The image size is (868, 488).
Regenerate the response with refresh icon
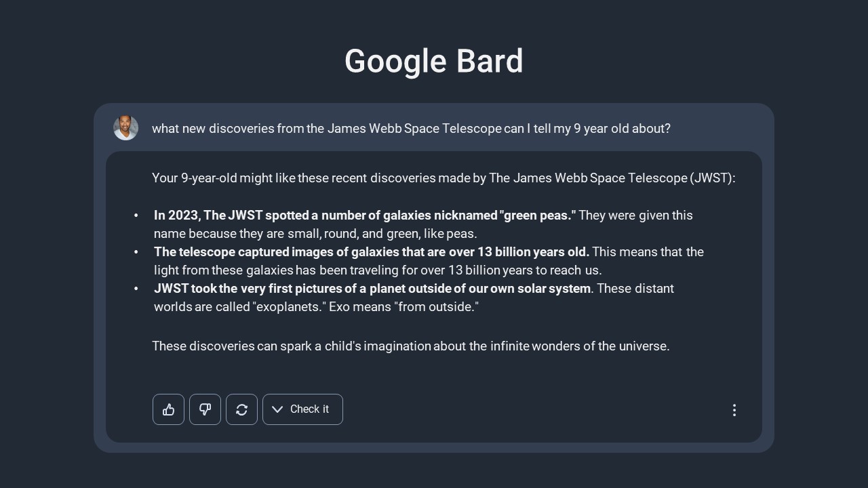coord(241,409)
